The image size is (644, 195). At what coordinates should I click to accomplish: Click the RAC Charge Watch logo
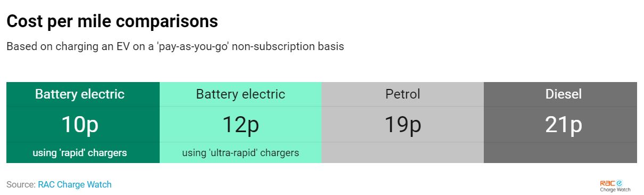coord(615,185)
